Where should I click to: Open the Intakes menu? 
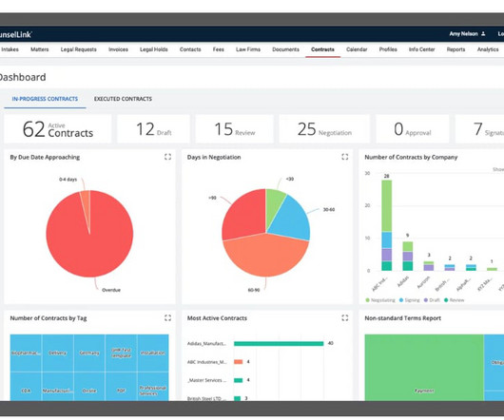point(10,49)
